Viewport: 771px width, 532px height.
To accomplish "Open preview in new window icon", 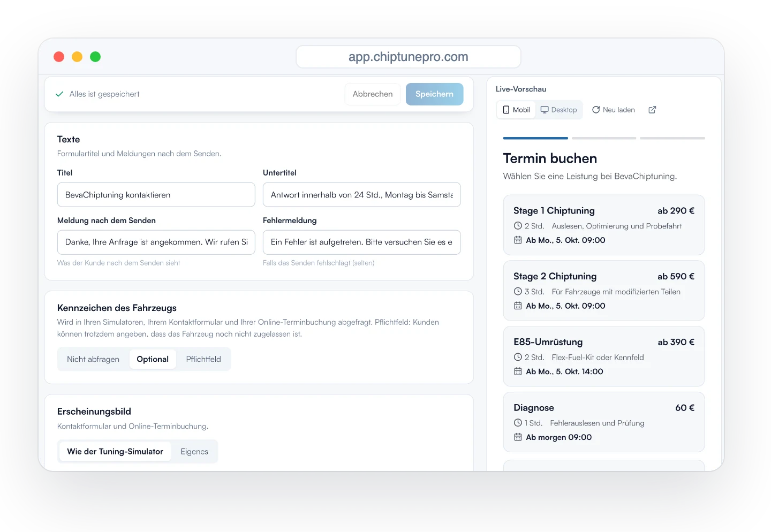I will [652, 110].
